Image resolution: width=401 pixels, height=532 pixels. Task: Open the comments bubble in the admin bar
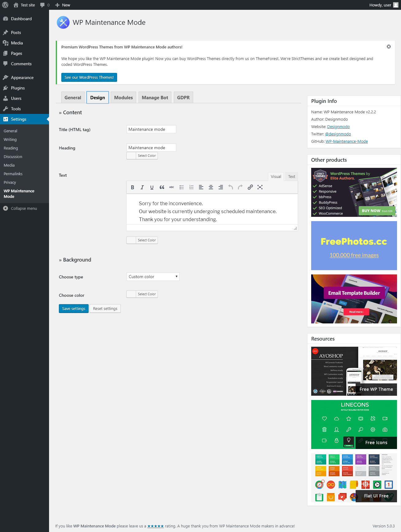(x=45, y=5)
